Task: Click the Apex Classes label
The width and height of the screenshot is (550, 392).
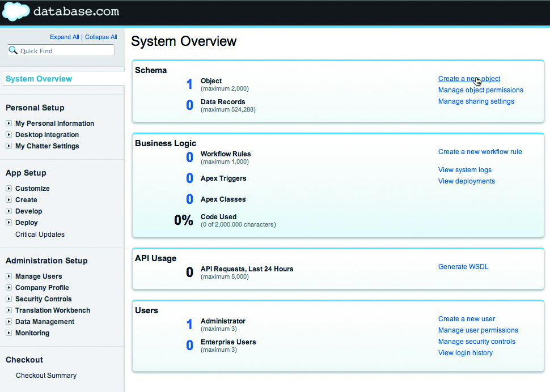Action: point(223,199)
